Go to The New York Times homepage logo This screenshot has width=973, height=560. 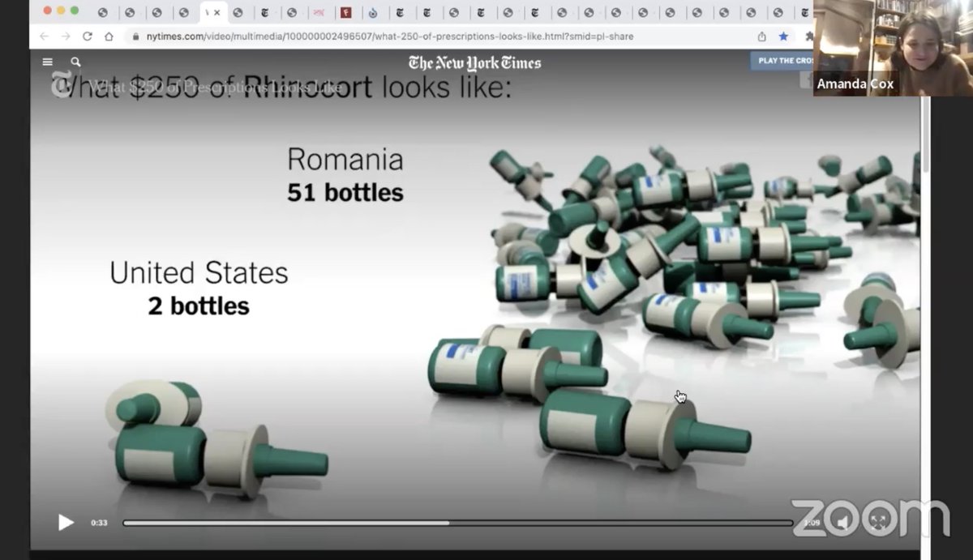[474, 63]
